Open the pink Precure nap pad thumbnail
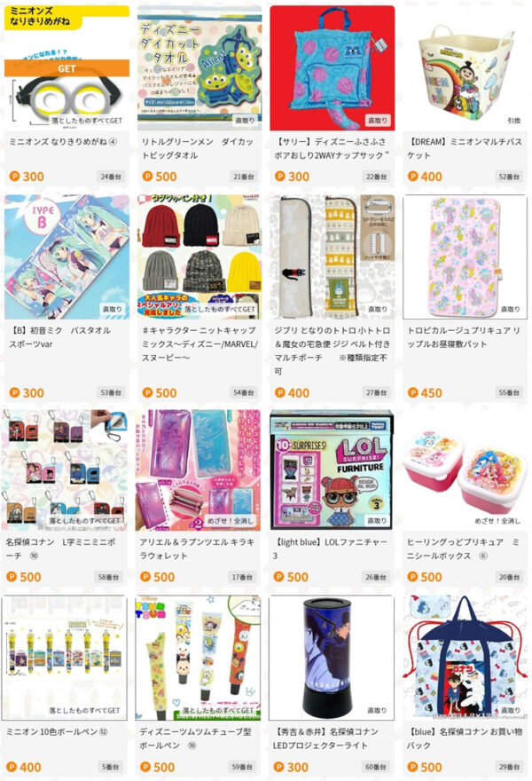Viewport: 532px width, 781px height. coord(465,256)
